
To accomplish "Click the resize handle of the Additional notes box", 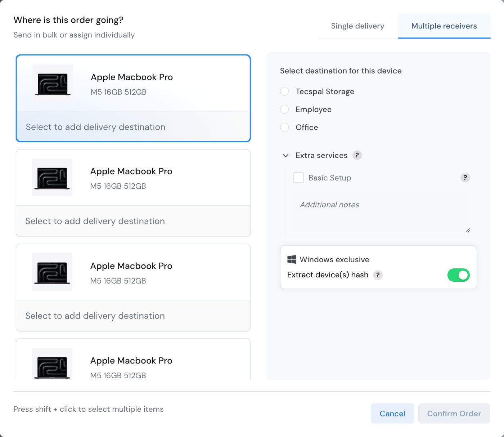I will coord(468,230).
